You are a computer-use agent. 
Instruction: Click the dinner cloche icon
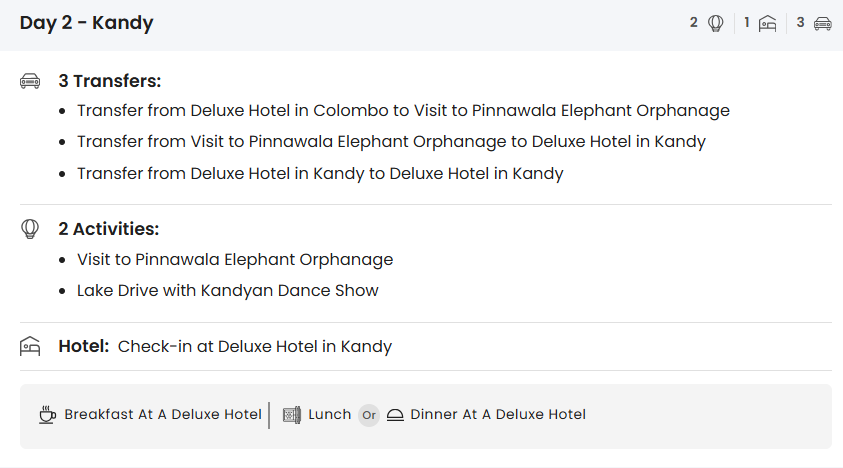tap(395, 415)
